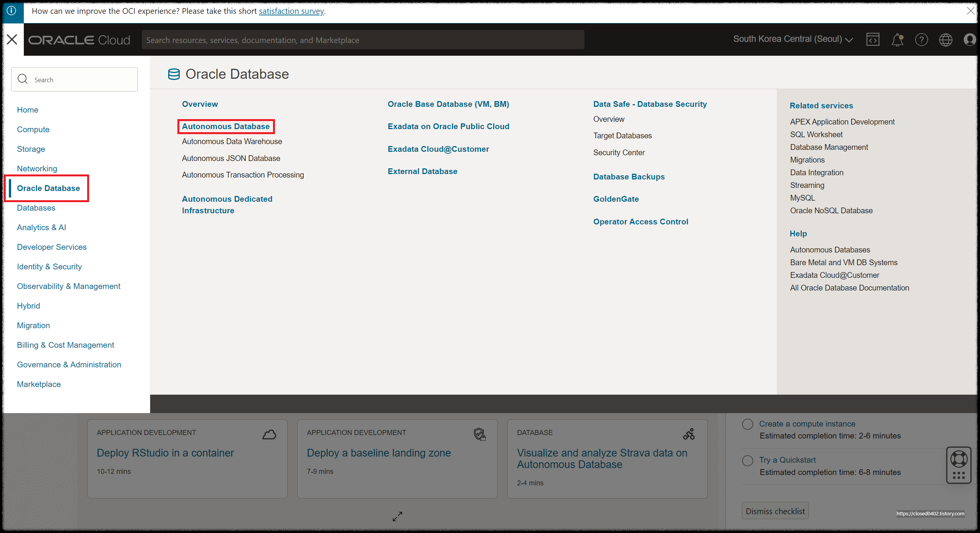Select Identity & Security in navigation menu
Image resolution: width=980 pixels, height=533 pixels.
49,267
